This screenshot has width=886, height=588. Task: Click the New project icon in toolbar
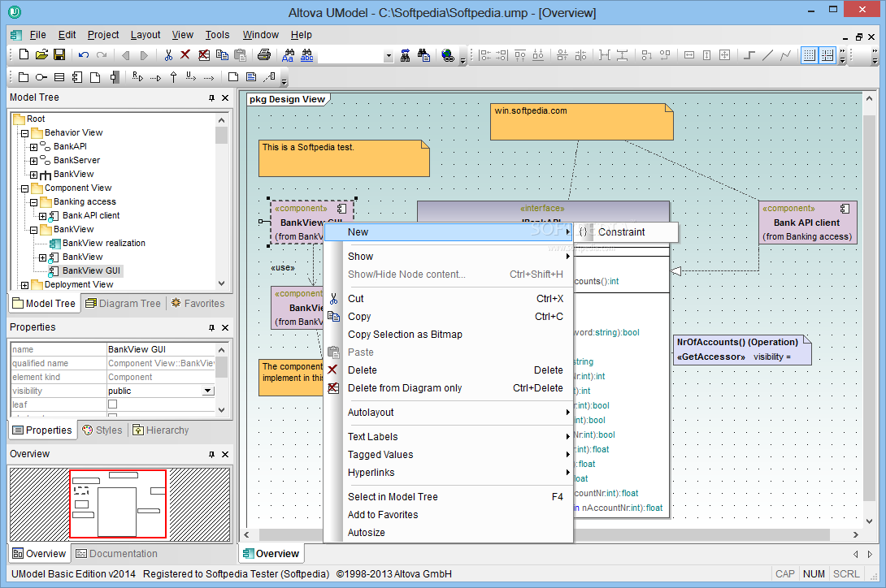click(x=24, y=54)
